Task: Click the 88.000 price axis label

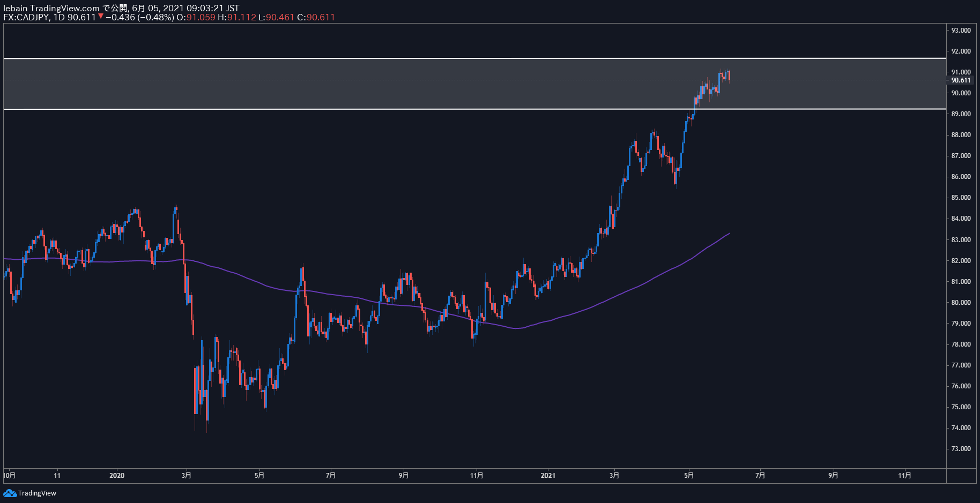Action: (961, 135)
